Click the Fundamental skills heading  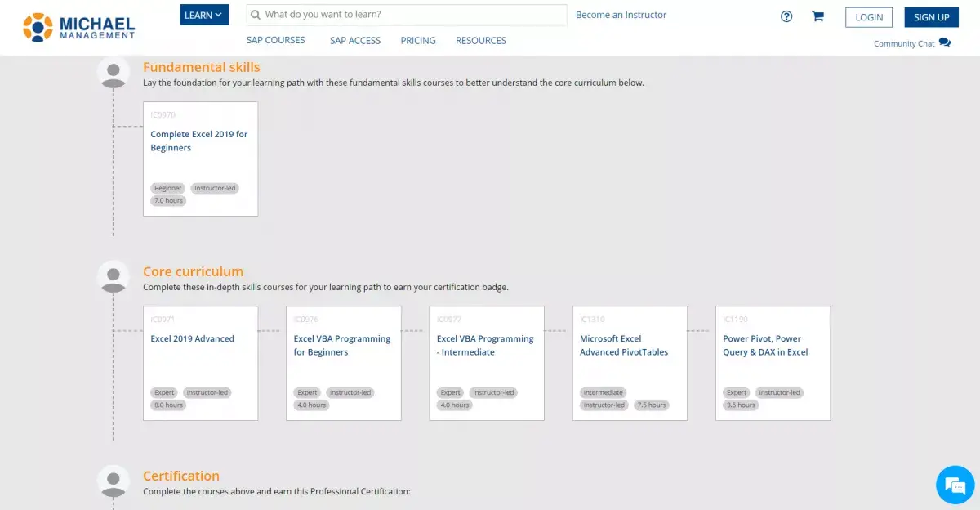coord(202,67)
